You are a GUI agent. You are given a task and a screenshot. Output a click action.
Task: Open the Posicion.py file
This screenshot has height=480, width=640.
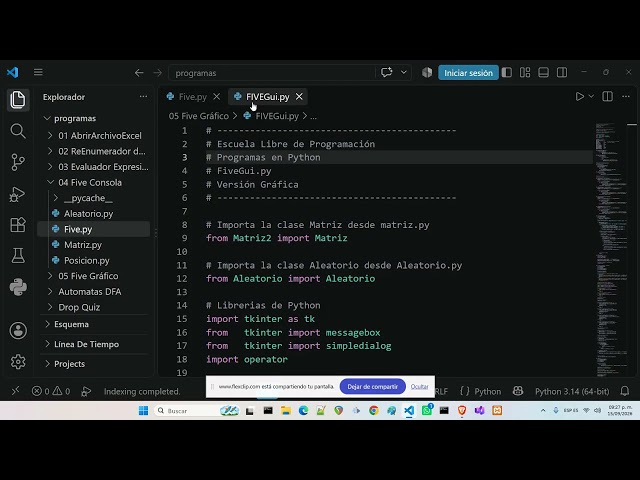click(87, 260)
